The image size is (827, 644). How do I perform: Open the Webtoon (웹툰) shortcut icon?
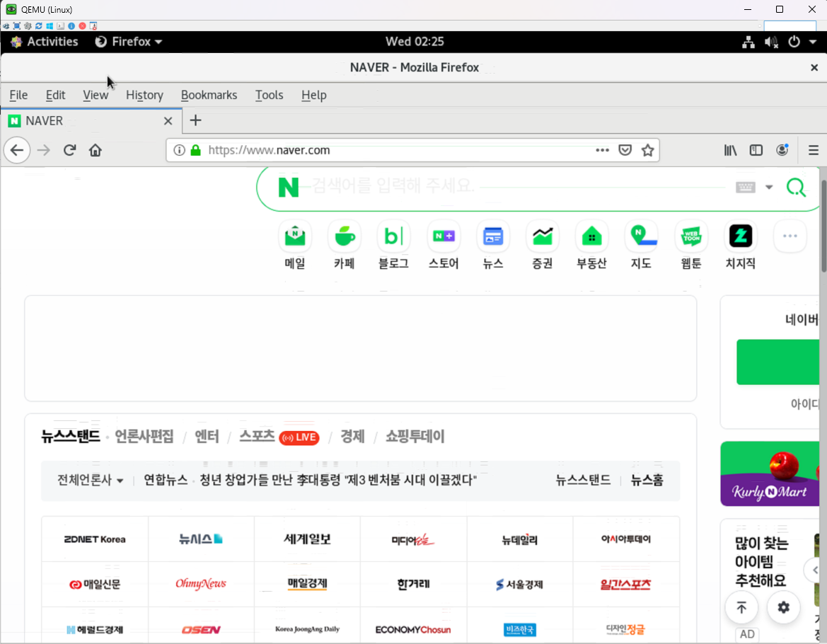click(691, 236)
